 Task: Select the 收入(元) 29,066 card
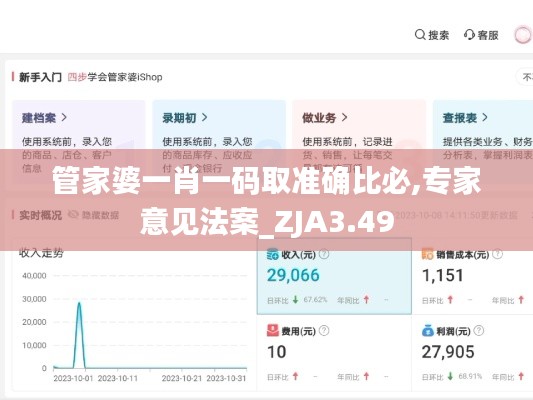334,276
